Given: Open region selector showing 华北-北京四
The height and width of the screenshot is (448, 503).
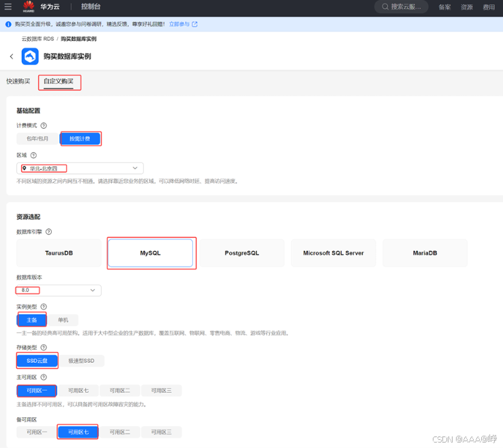Looking at the screenshot, I should [80, 168].
